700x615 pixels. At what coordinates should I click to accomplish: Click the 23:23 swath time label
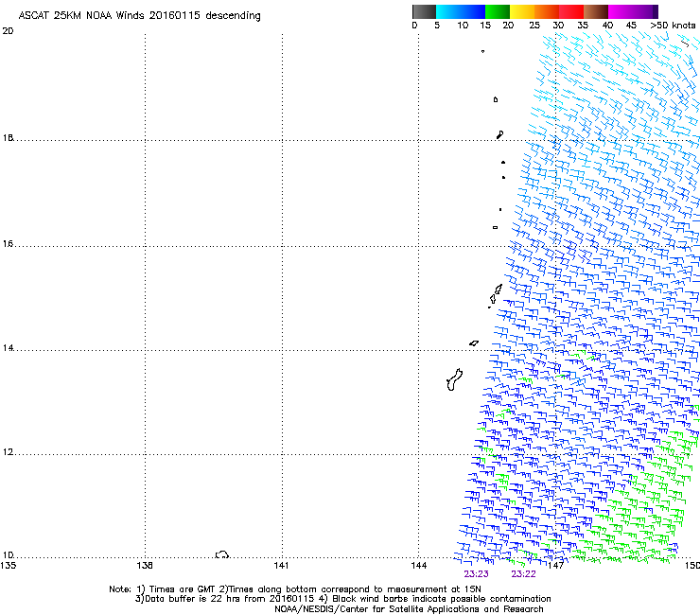pos(476,574)
